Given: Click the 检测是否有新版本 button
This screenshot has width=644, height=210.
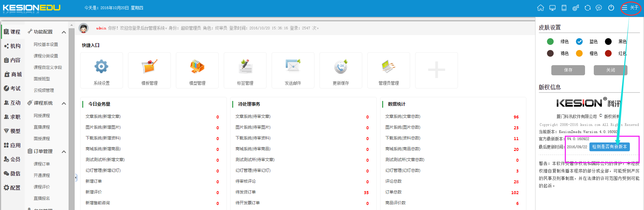Looking at the screenshot, I should 609,147.
